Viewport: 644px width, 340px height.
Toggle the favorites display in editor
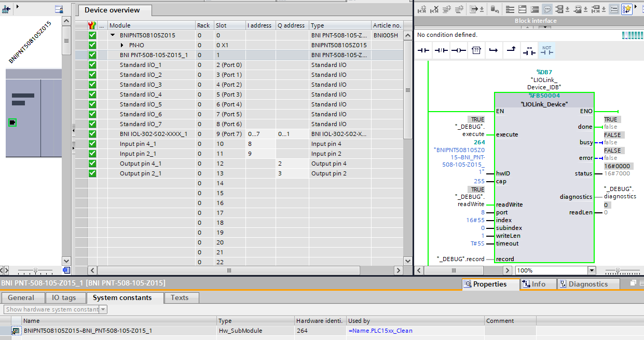pyautogui.click(x=627, y=9)
